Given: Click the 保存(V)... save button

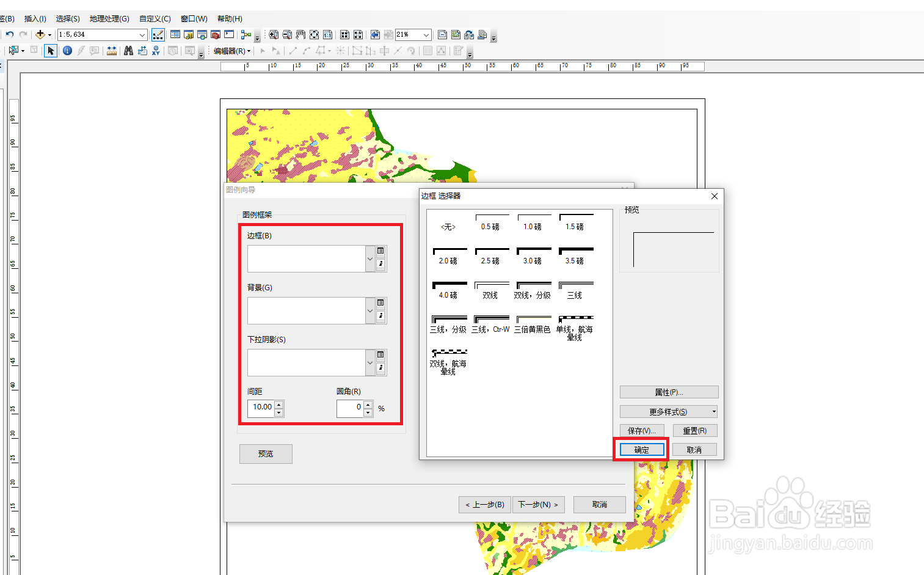Looking at the screenshot, I should coord(642,431).
